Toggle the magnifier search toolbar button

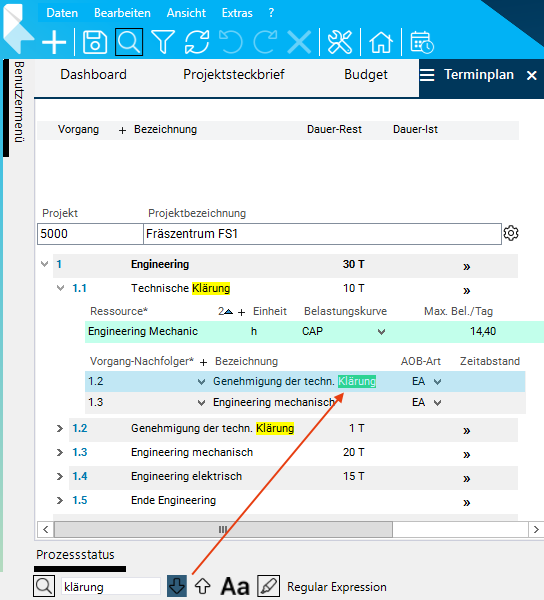[x=129, y=42]
